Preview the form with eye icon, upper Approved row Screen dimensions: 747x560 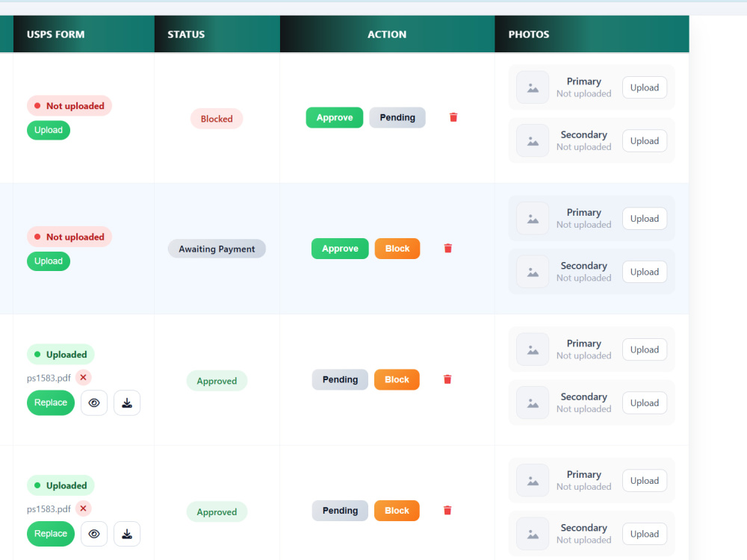94,403
